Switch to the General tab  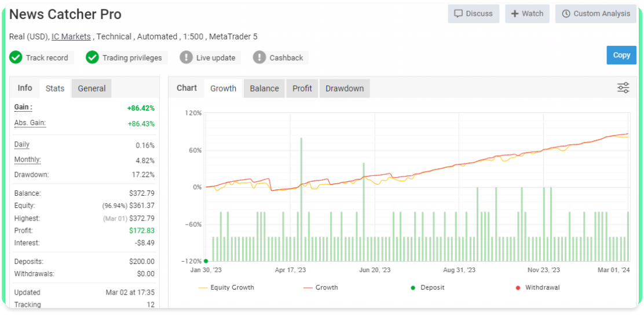[92, 89]
